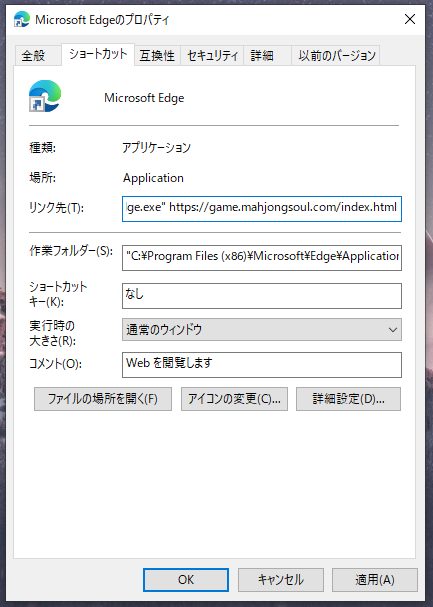The height and width of the screenshot is (607, 433).
Task: Click the リンク先 target text field
Action: (x=262, y=209)
